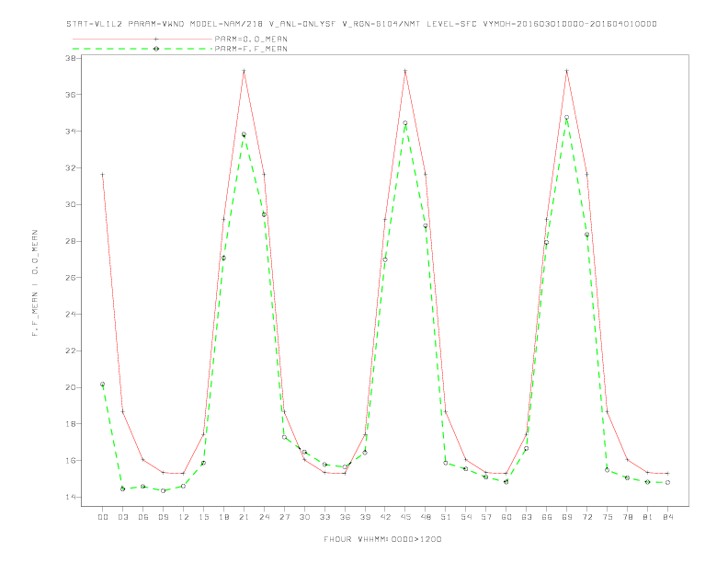Viewport: 728px width, 563px height.
Task: Click x-axis forecast hour label 03
Action: coord(122,517)
